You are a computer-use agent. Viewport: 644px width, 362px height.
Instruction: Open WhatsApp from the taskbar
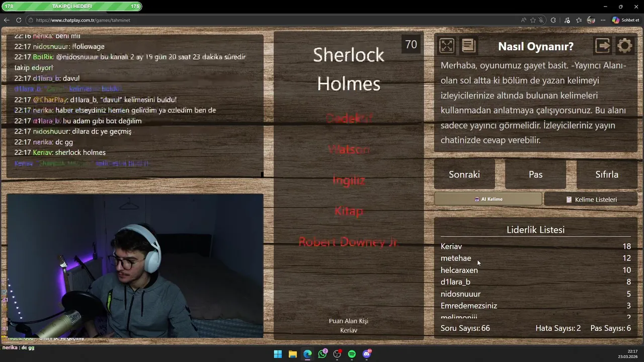[323, 354]
